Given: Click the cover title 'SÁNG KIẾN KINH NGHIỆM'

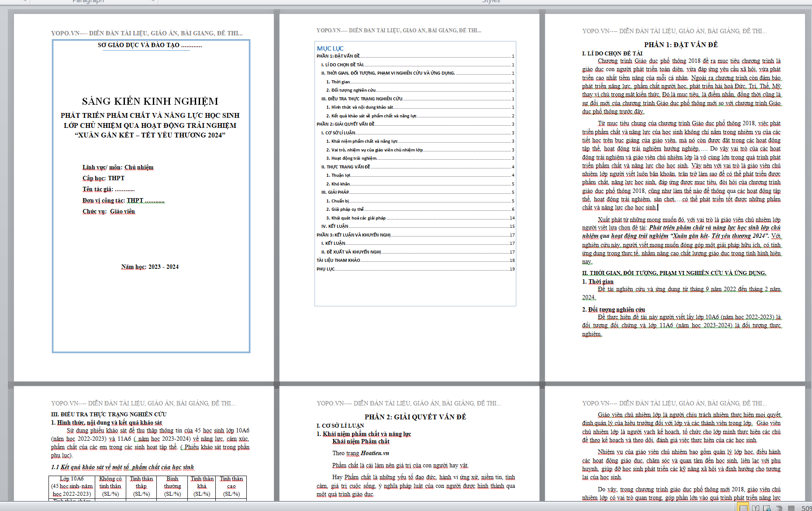Looking at the screenshot, I should (x=150, y=101).
